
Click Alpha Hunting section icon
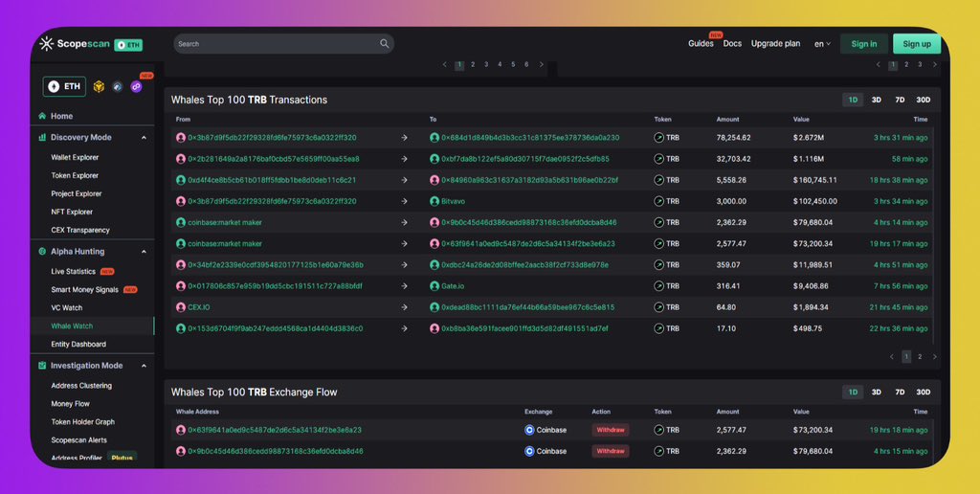[42, 252]
